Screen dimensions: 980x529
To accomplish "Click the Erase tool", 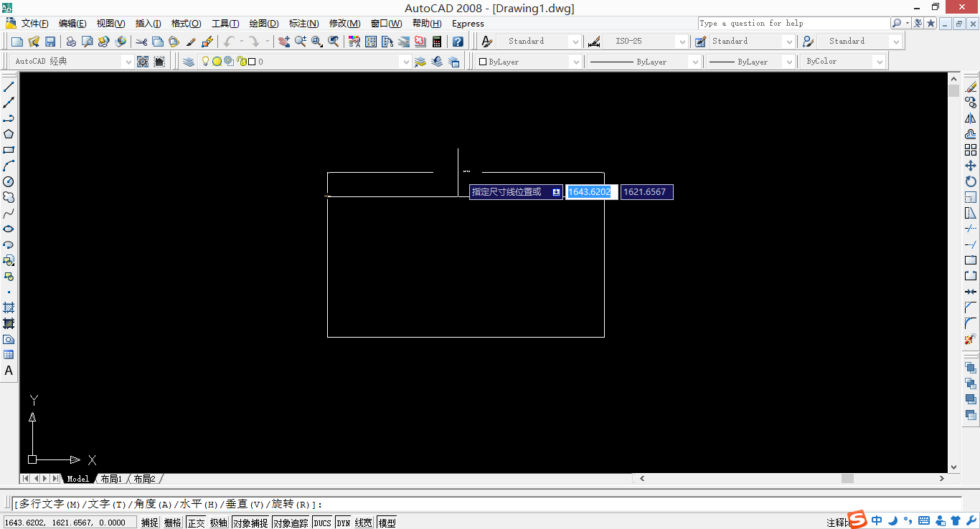I will tap(971, 87).
